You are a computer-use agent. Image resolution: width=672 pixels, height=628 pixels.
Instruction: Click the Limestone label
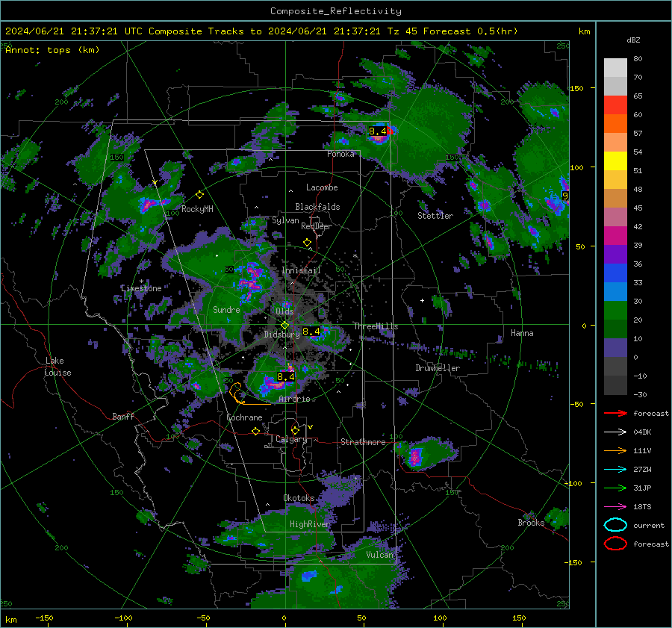(x=141, y=288)
